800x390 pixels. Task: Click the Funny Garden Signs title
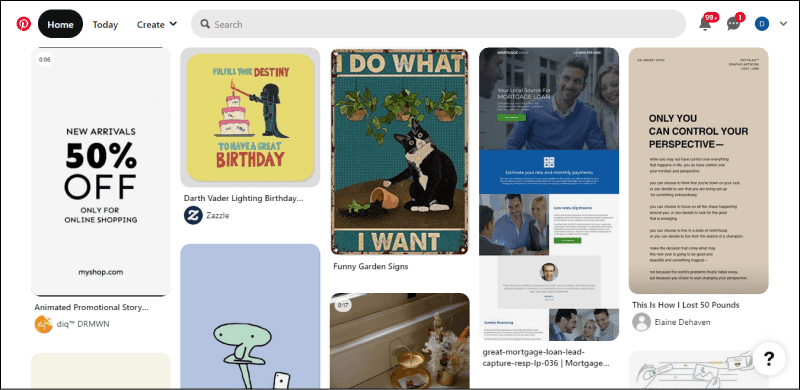click(x=370, y=266)
